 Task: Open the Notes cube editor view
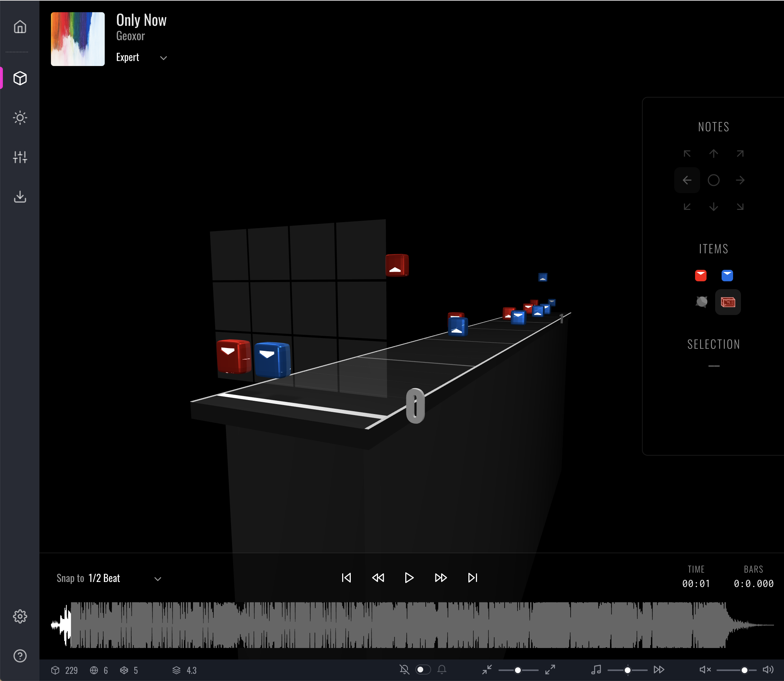(x=20, y=78)
